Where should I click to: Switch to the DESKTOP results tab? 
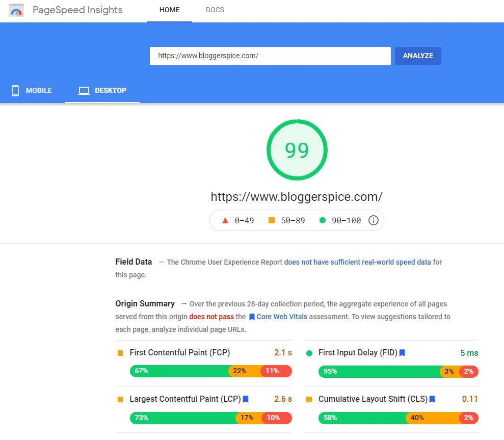tap(102, 91)
